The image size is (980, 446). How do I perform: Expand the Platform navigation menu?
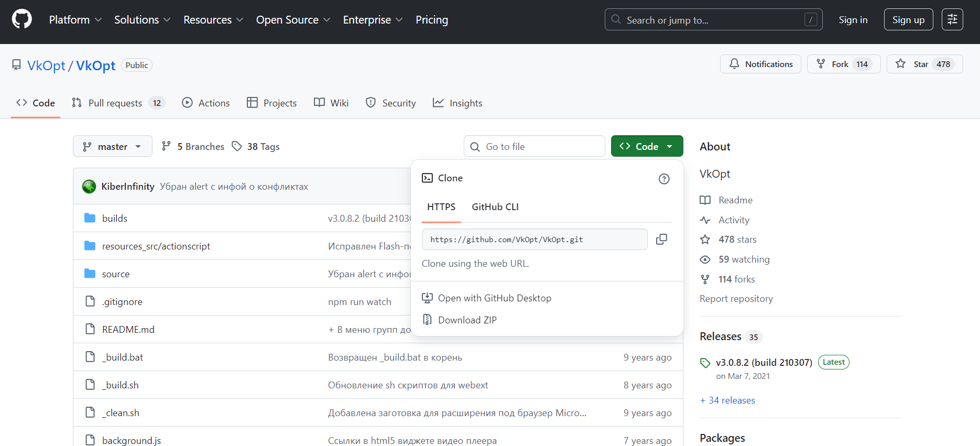tap(75, 19)
